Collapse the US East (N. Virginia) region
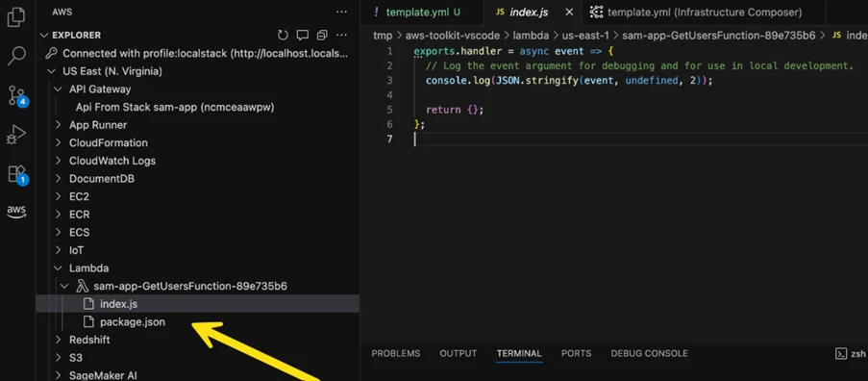This screenshot has width=868, height=381. click(52, 71)
